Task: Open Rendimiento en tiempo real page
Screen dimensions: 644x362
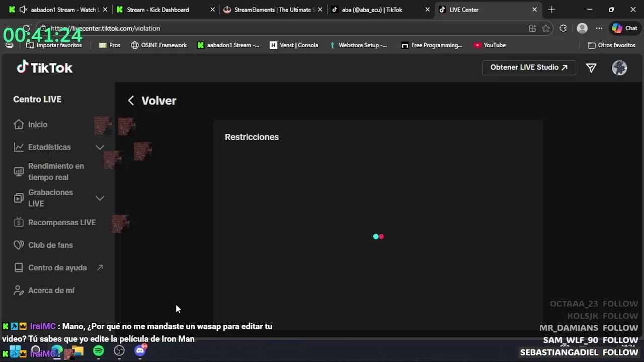Action: 56,171
